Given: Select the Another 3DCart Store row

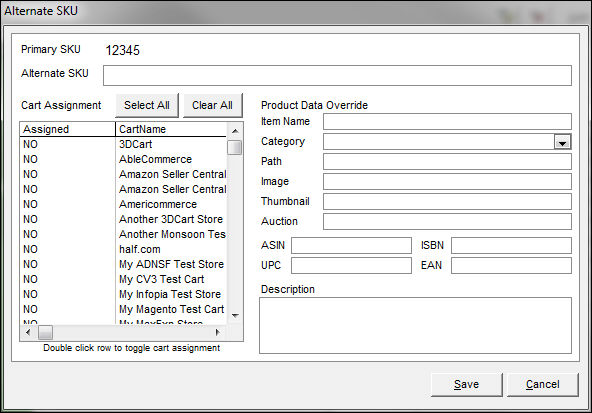Looking at the screenshot, I should 123,219.
